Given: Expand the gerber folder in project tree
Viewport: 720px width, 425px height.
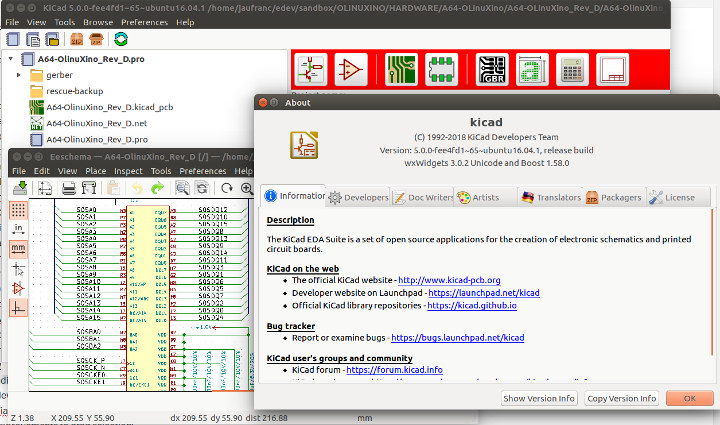Looking at the screenshot, I should click(19, 75).
